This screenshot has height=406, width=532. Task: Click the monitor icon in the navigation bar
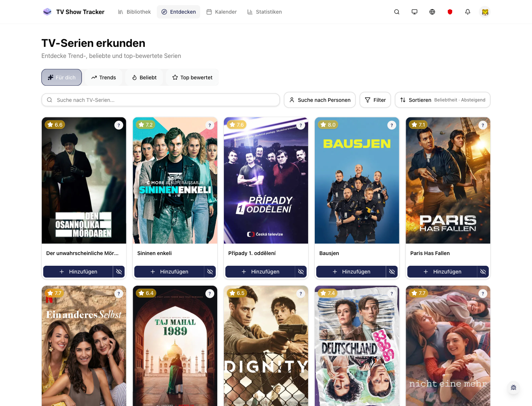tap(414, 12)
